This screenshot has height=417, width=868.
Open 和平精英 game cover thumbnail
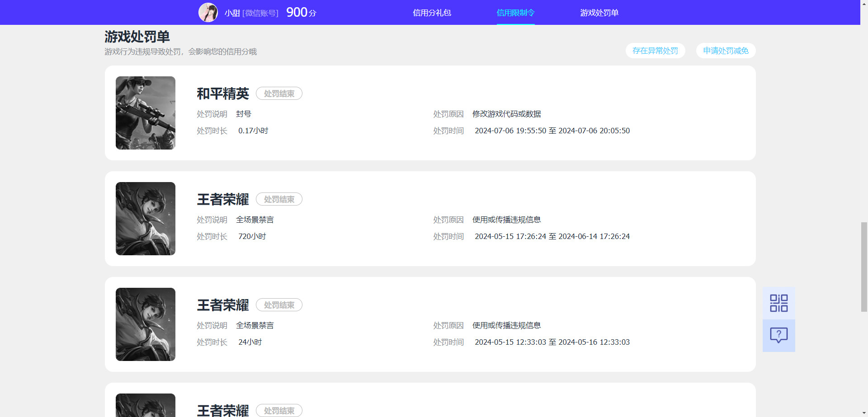pos(146,113)
